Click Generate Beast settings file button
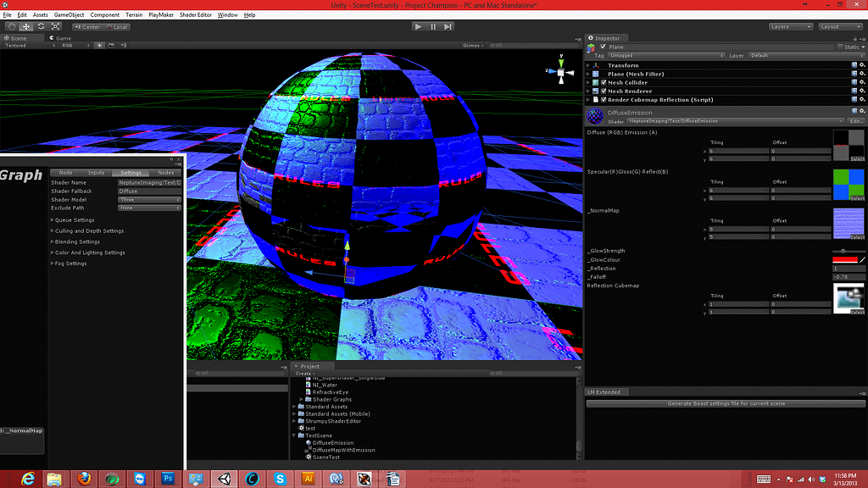This screenshot has height=488, width=868. tap(726, 403)
